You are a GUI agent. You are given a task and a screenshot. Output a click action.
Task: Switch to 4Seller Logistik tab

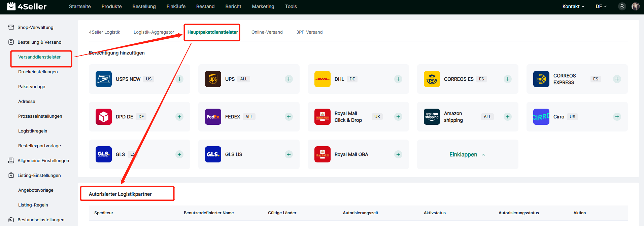104,32
